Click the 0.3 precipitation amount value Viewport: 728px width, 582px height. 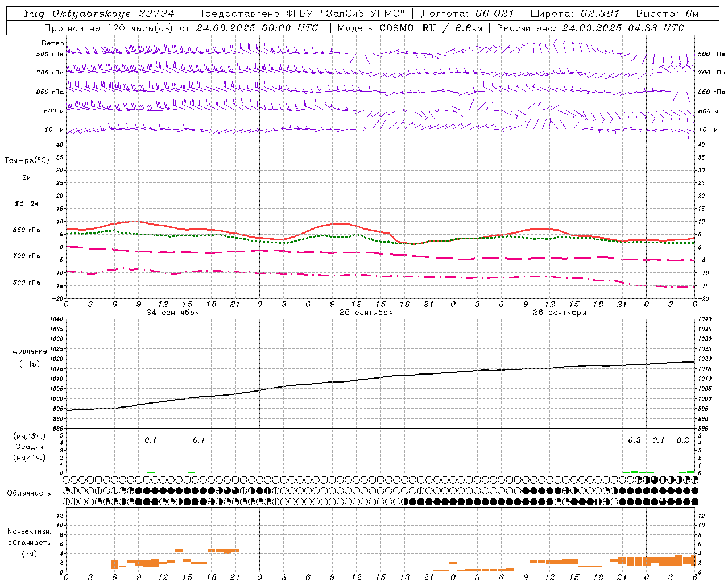point(634,440)
